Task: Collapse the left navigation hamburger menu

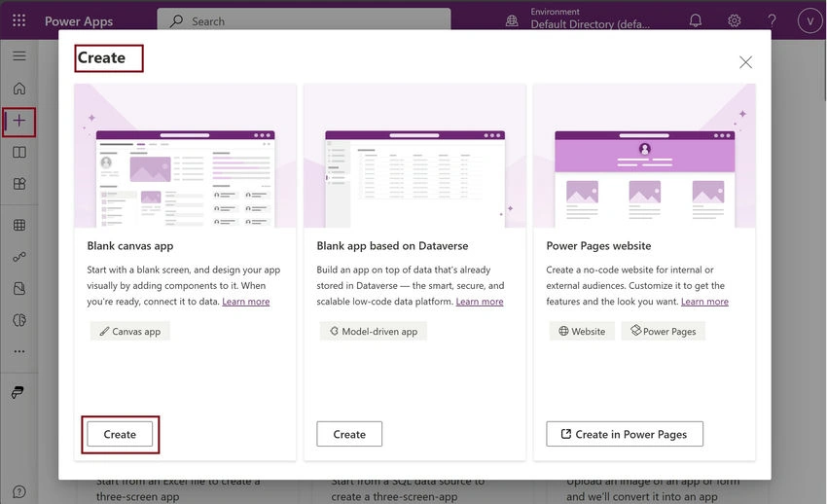Action: (x=19, y=55)
